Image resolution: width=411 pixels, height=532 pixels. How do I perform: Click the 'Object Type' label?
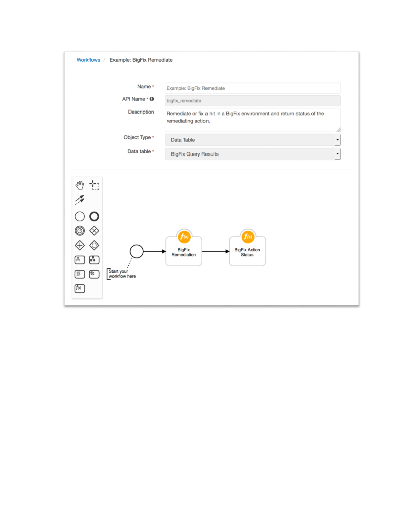pyautogui.click(x=137, y=137)
